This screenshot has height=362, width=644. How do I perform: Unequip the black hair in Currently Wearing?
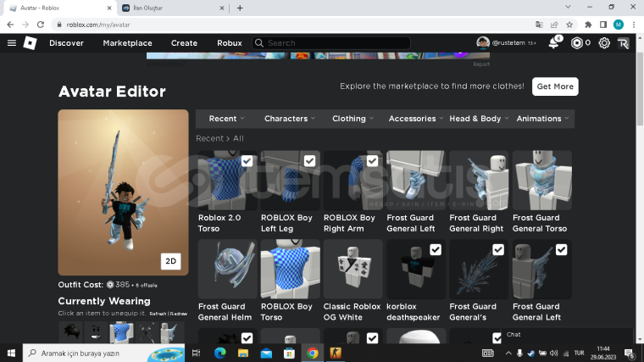tap(70, 332)
